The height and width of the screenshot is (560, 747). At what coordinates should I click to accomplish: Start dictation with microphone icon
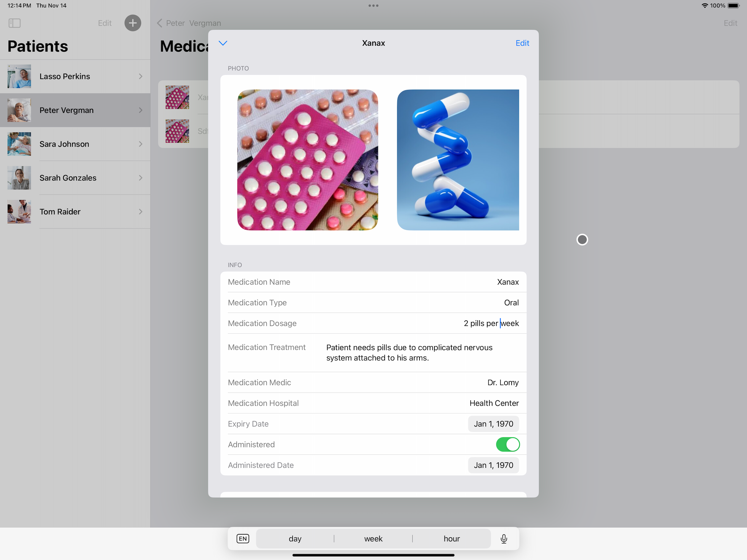pyautogui.click(x=504, y=539)
